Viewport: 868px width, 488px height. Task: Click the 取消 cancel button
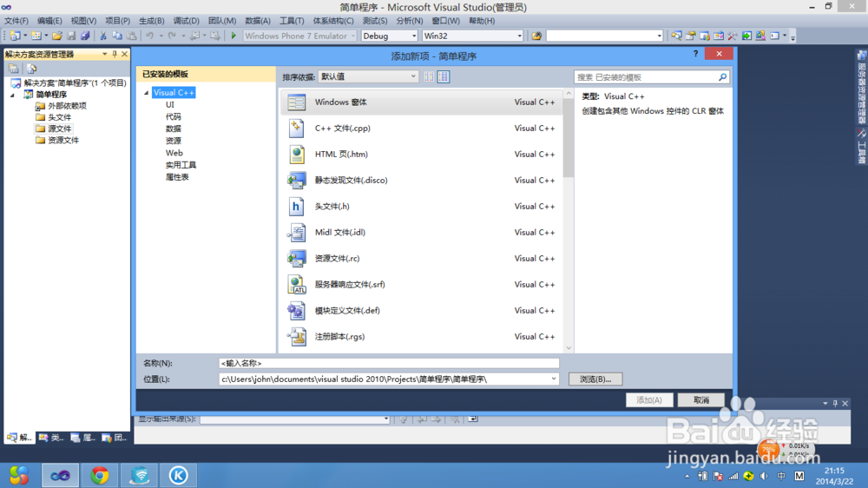(700, 400)
